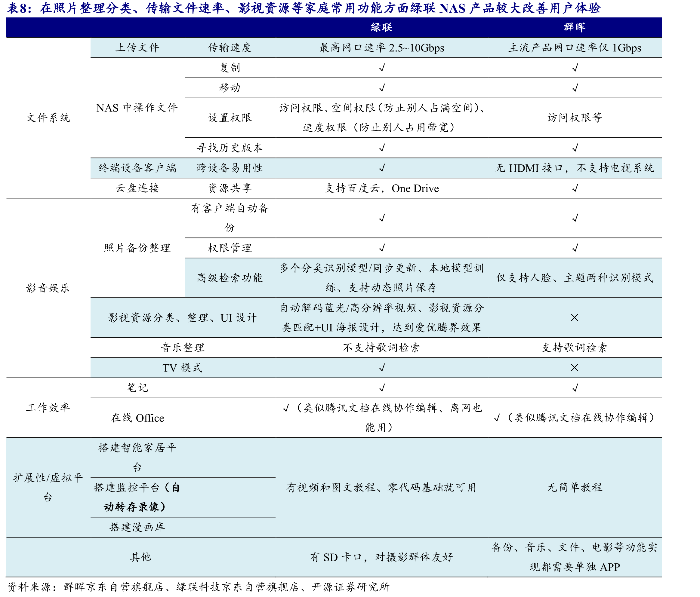Select the '工作效率' category cell

pyautogui.click(x=48, y=408)
